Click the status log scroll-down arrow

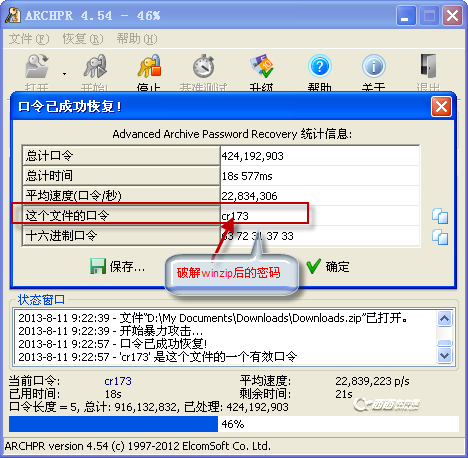tap(444, 355)
